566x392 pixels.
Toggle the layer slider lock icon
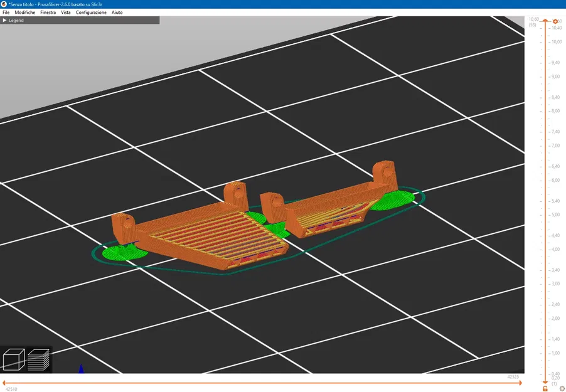click(545, 388)
